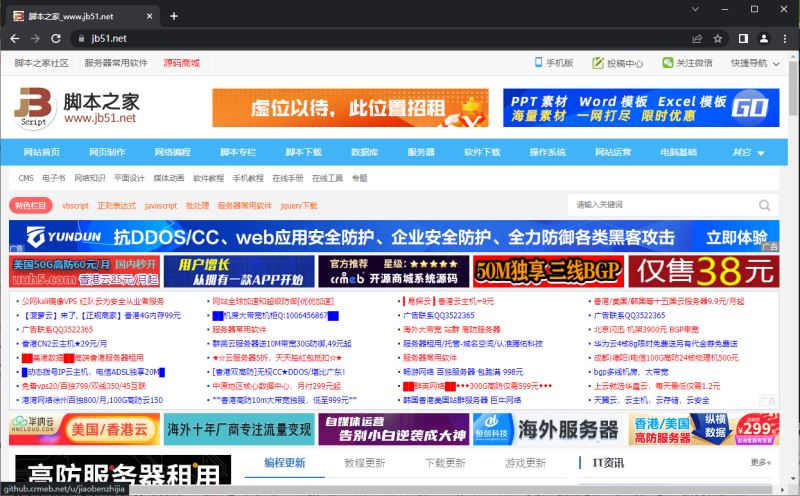The image size is (800, 496).
Task: Open 服务器 in the navigation bar
Action: tap(421, 152)
